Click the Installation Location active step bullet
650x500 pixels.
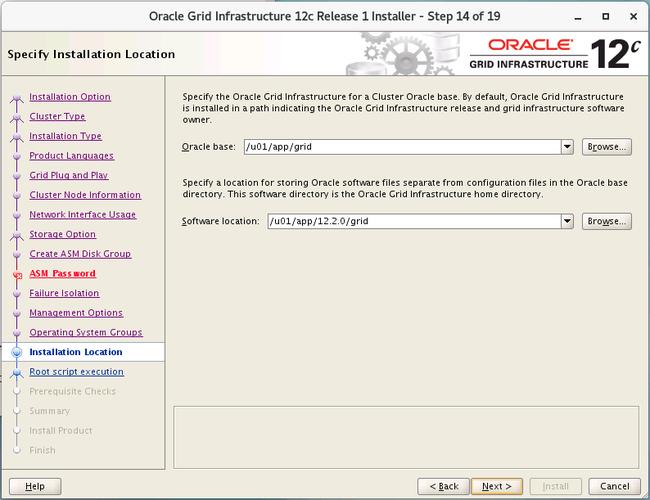(x=17, y=352)
